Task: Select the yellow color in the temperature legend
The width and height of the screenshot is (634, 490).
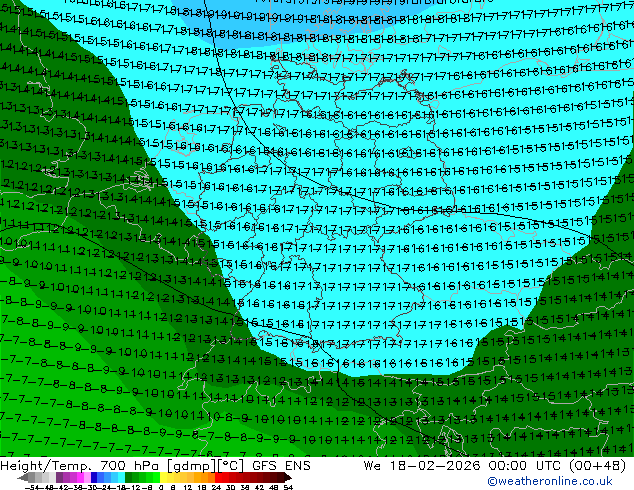Action: point(163,477)
